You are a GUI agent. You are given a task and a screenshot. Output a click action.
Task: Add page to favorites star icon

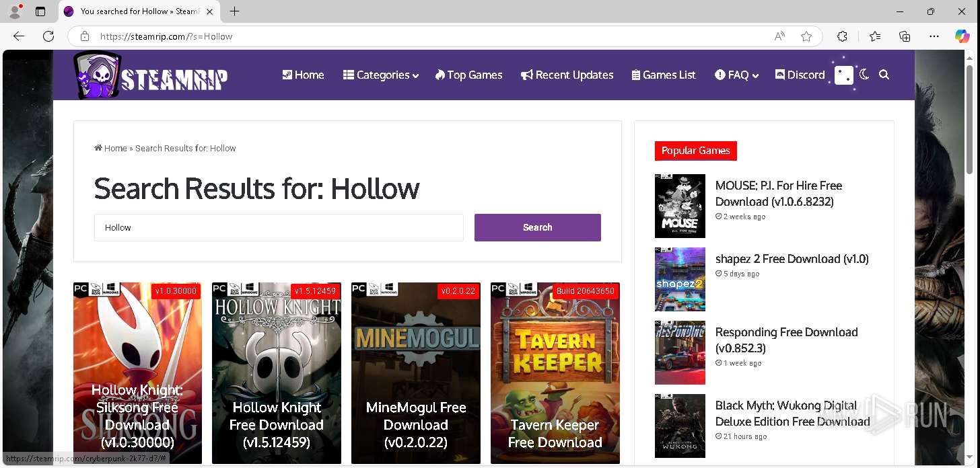click(x=806, y=36)
